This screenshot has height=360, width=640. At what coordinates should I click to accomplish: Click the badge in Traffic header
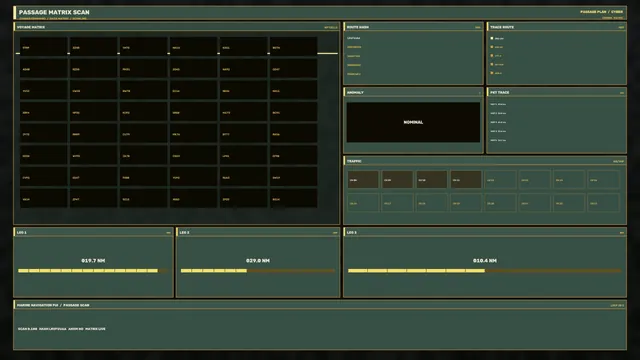pyautogui.click(x=618, y=161)
